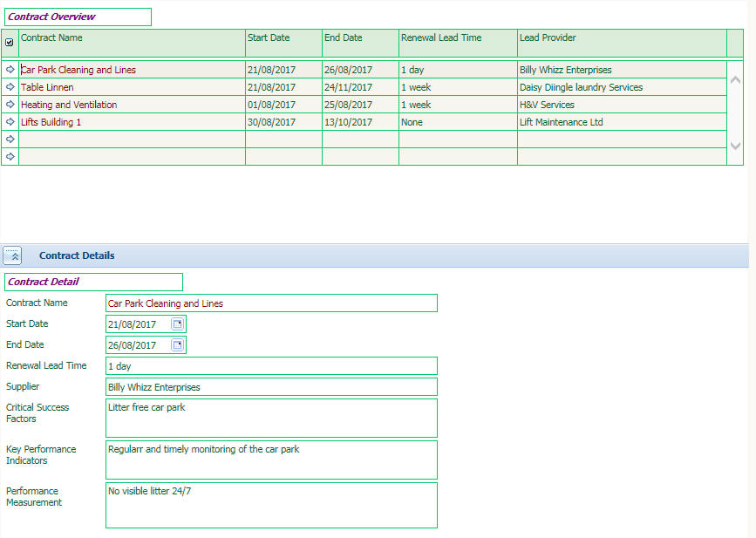Image resolution: width=756 pixels, height=538 pixels.
Task: Click arrow icon on first empty row
Action: point(10,140)
